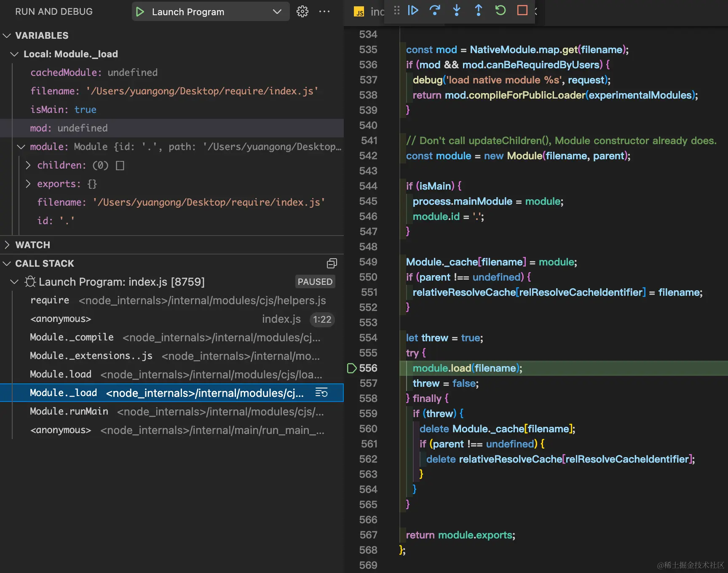The height and width of the screenshot is (573, 728).
Task: Start debugging with green play icon
Action: 140,12
